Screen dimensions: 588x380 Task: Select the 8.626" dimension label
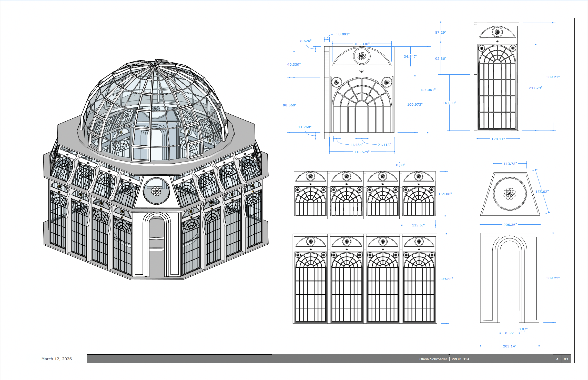[x=306, y=41]
